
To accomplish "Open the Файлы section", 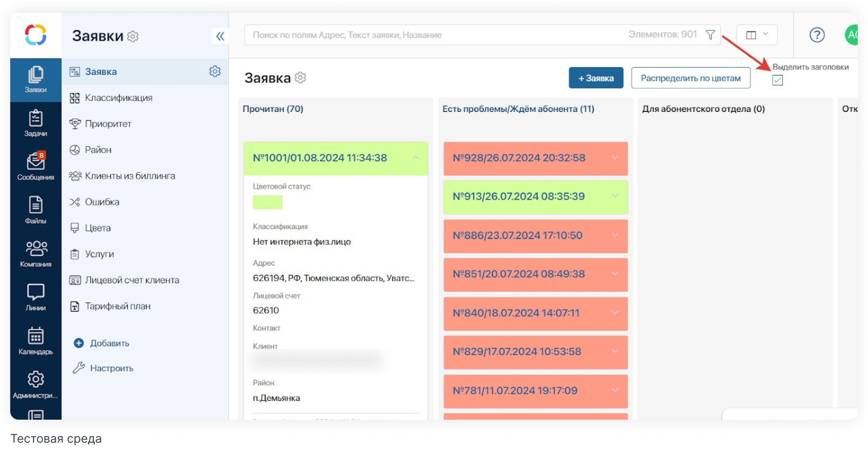I will click(x=36, y=210).
